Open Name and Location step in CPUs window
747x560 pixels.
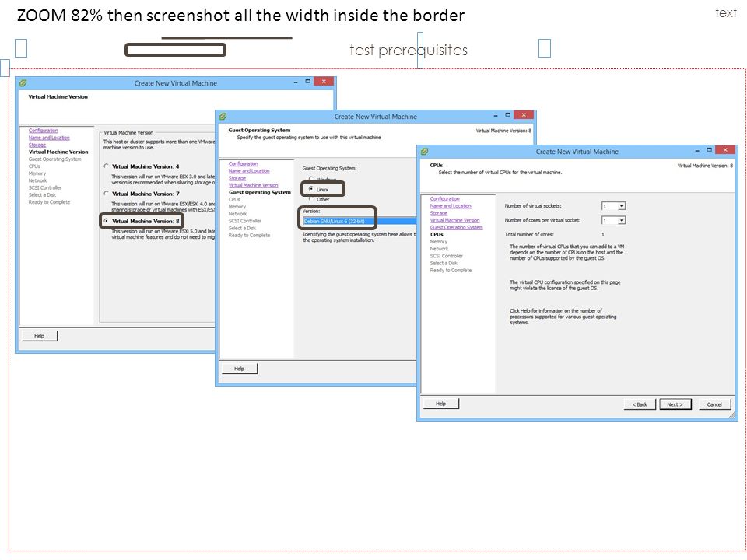pos(451,205)
